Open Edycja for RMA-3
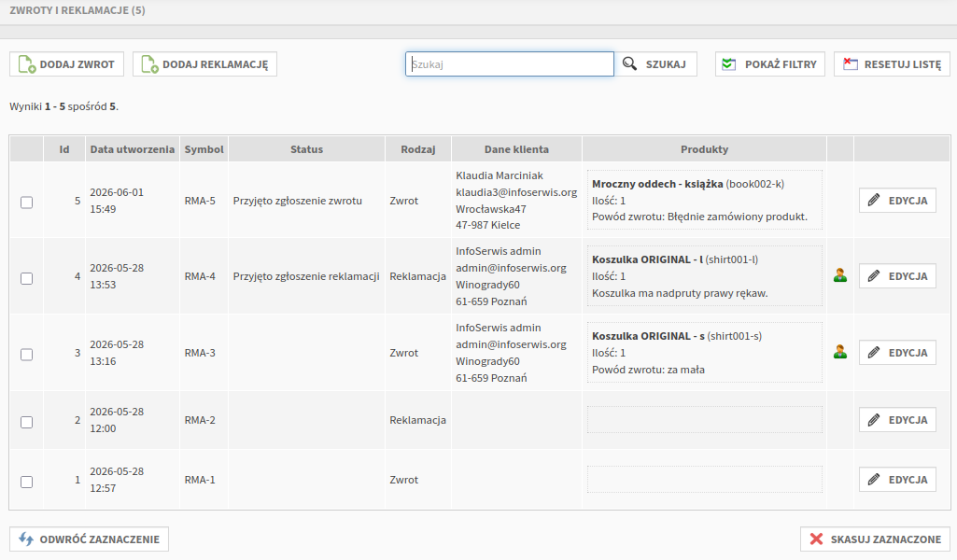This screenshot has height=560, width=957. [897, 353]
